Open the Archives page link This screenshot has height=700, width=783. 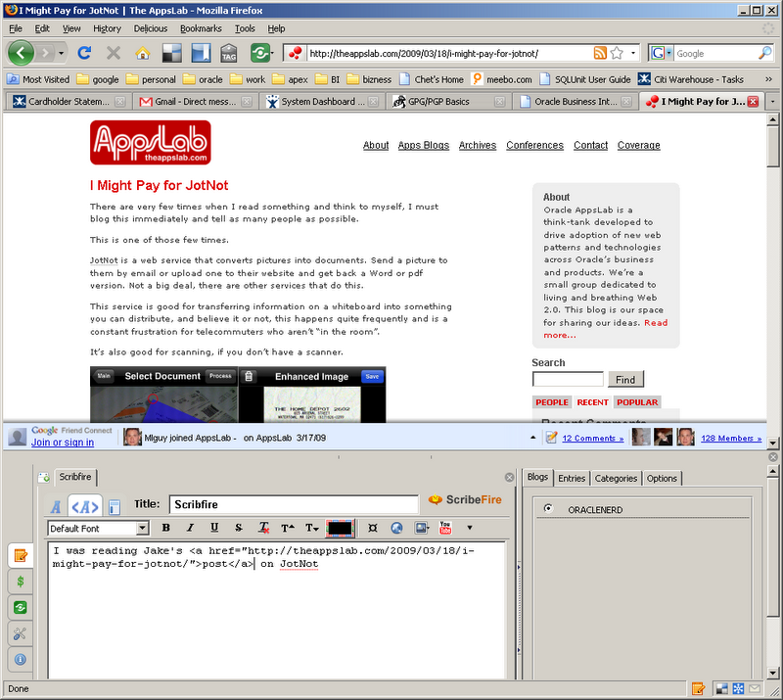tap(478, 145)
